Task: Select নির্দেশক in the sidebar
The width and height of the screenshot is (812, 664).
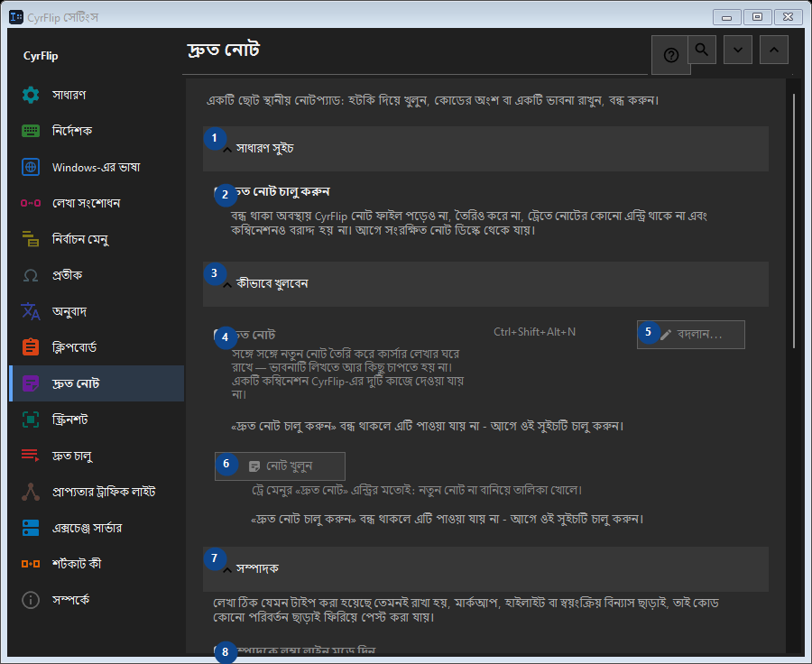Action: (x=97, y=131)
